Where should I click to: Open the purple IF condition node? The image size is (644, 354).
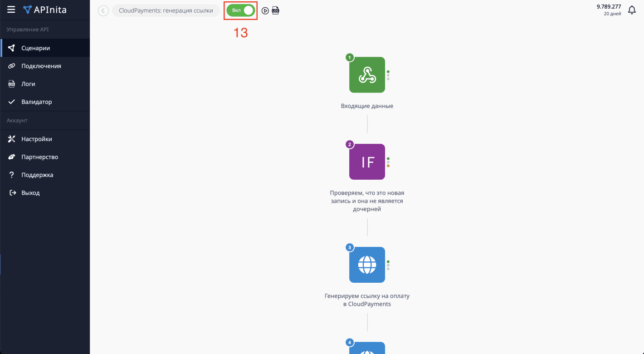(367, 162)
